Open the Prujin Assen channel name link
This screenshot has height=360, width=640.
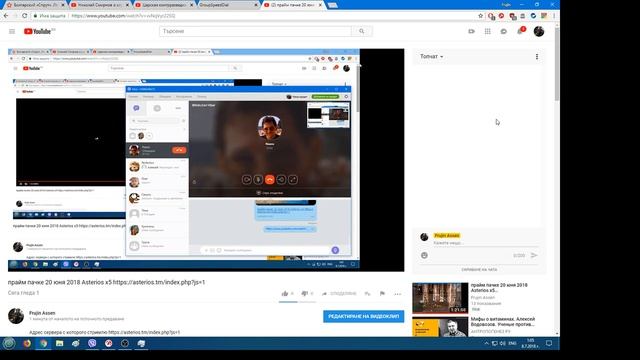coord(42,313)
